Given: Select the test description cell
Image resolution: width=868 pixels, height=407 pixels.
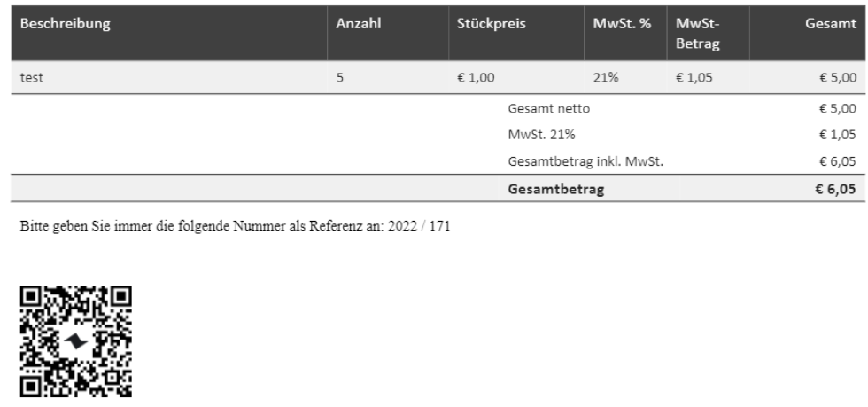Looking at the screenshot, I should pyautogui.click(x=32, y=78).
